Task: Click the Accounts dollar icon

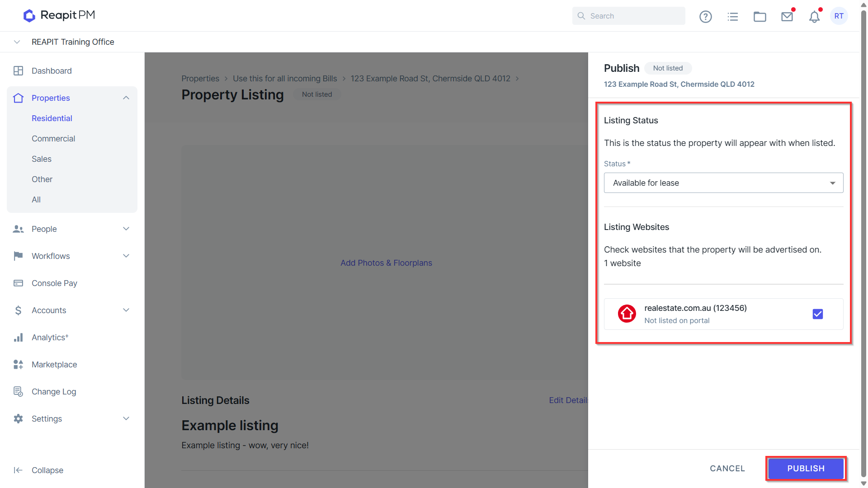Action: [x=18, y=310]
